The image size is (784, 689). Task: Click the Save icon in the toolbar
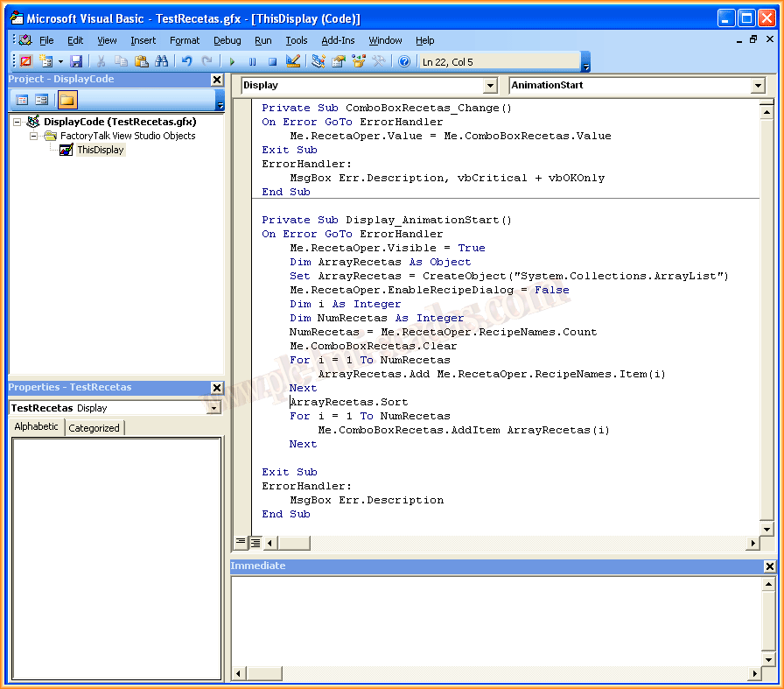click(x=76, y=61)
